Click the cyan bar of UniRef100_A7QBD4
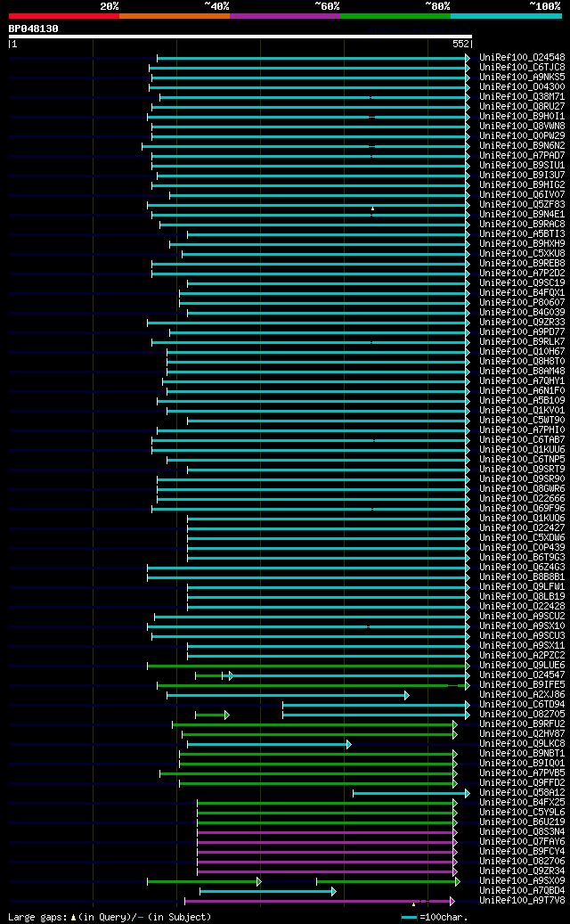The image size is (570, 924). (266, 891)
